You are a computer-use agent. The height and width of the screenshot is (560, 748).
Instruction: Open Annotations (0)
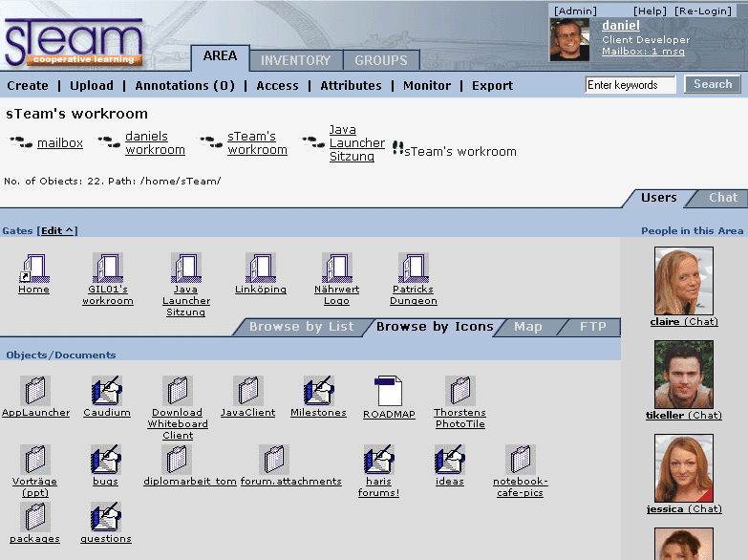tap(184, 85)
